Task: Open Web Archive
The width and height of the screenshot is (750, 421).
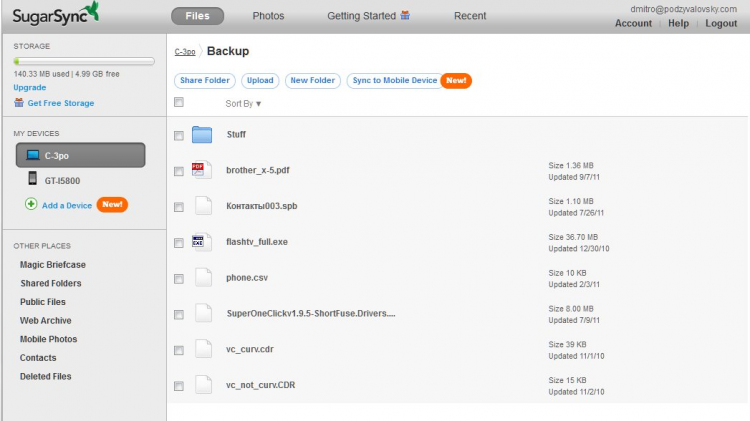Action: pyautogui.click(x=45, y=321)
